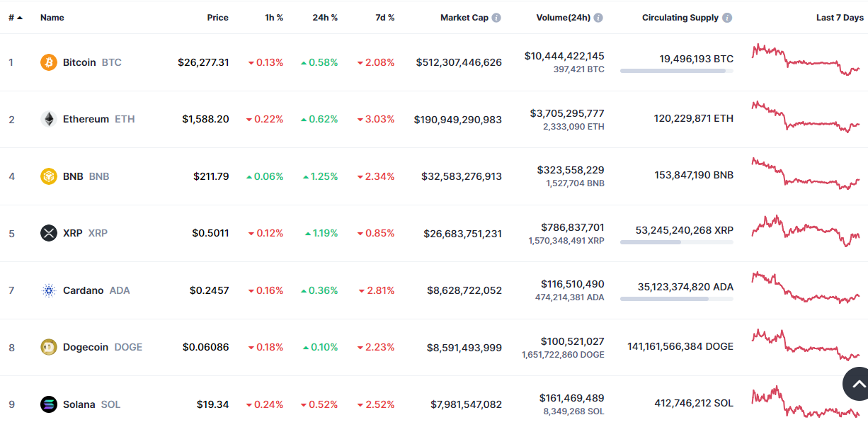Image resolution: width=868 pixels, height=432 pixels.
Task: Sort by Circulating Supply header
Action: coord(680,18)
